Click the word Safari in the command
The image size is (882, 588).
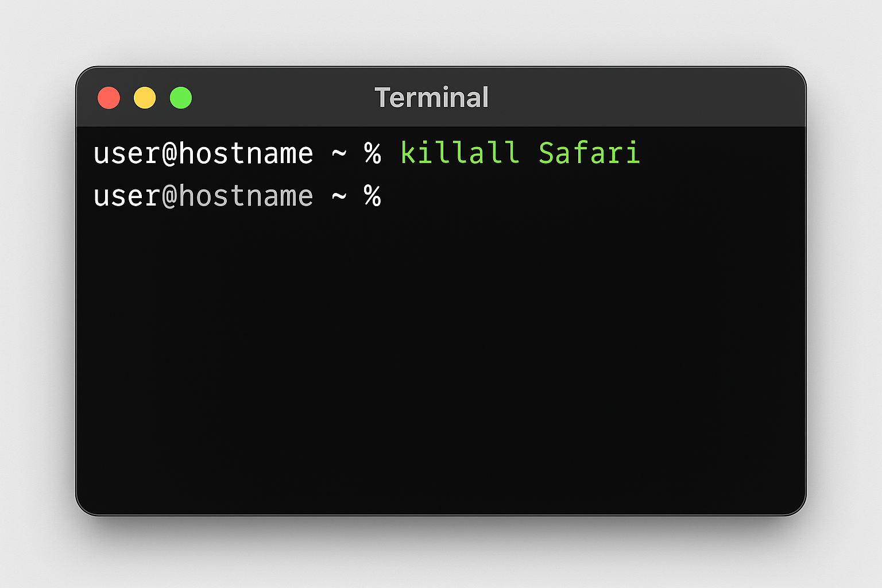tap(589, 153)
